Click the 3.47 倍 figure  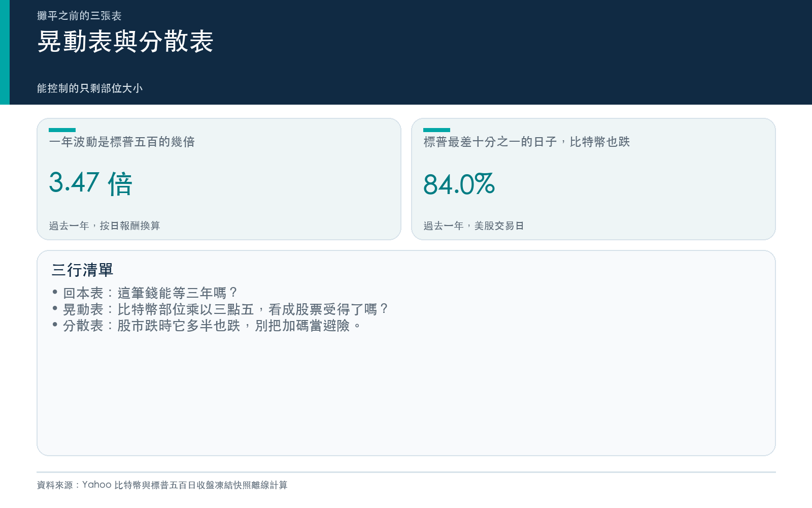pos(91,183)
